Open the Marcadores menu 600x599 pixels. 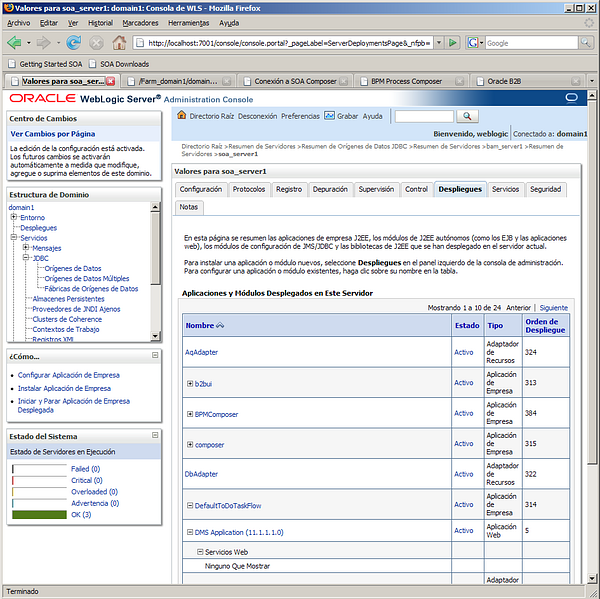[140, 22]
